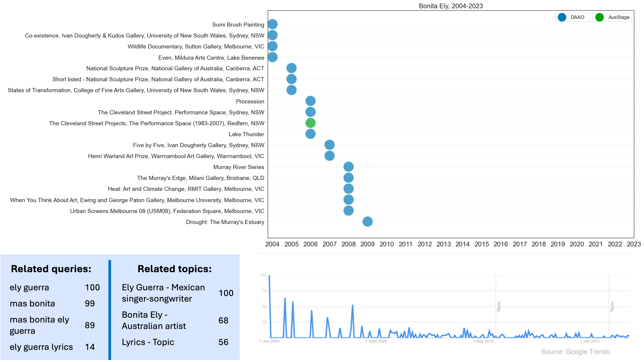Viewport: 644px width, 362px height.
Task: Click the Urban Screens Melbourne 08 dot
Action: pos(349,210)
